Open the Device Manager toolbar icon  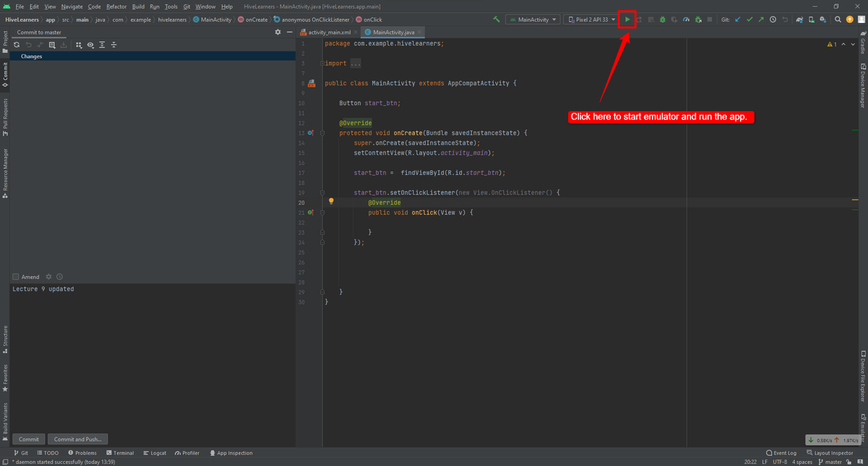(811, 20)
